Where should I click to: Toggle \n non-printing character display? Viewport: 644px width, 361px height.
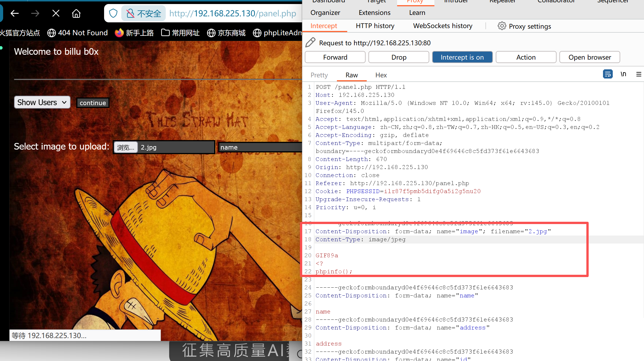(623, 74)
